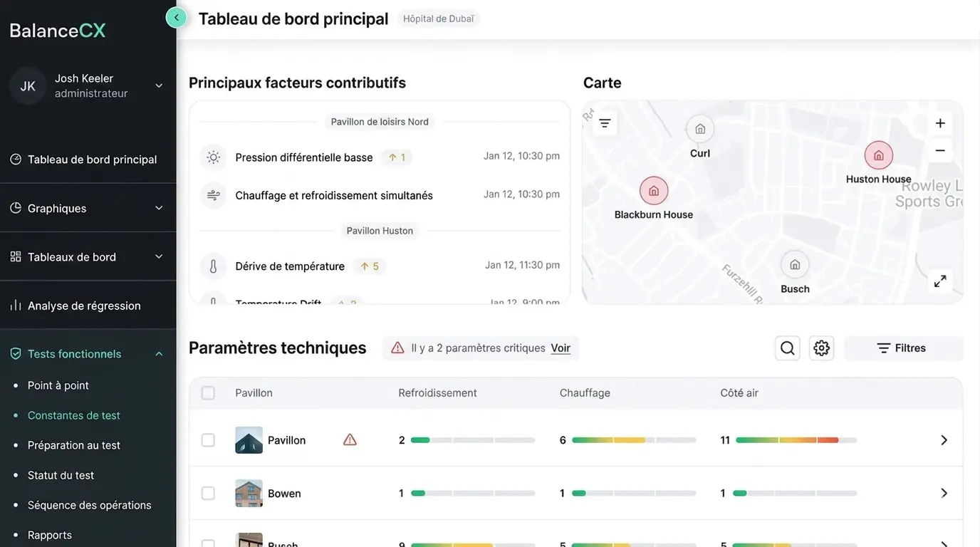The width and height of the screenshot is (980, 547).
Task: Check the Pavillon row checkbox
Action: 208,439
